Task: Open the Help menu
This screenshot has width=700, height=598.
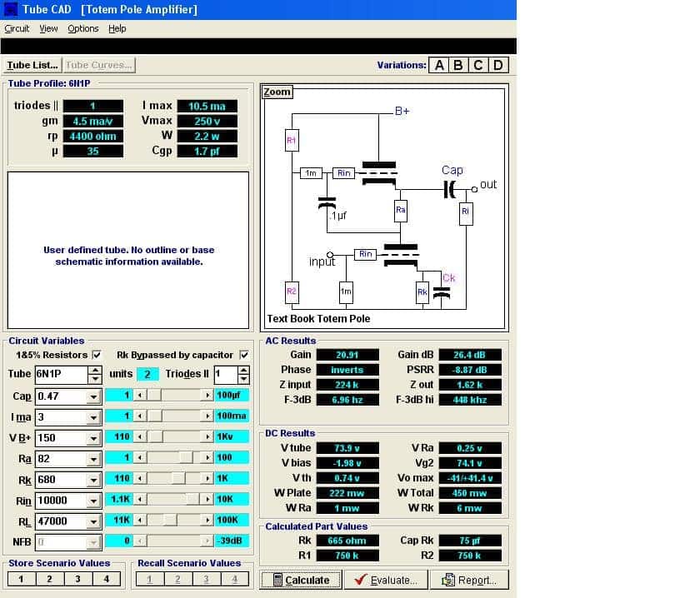Action: (117, 28)
